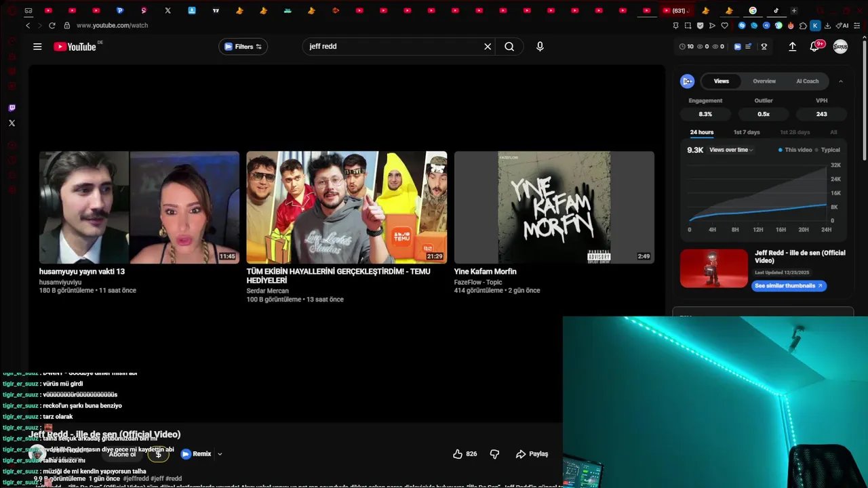Click heart bookmark icon in toolbar

pos(724,26)
